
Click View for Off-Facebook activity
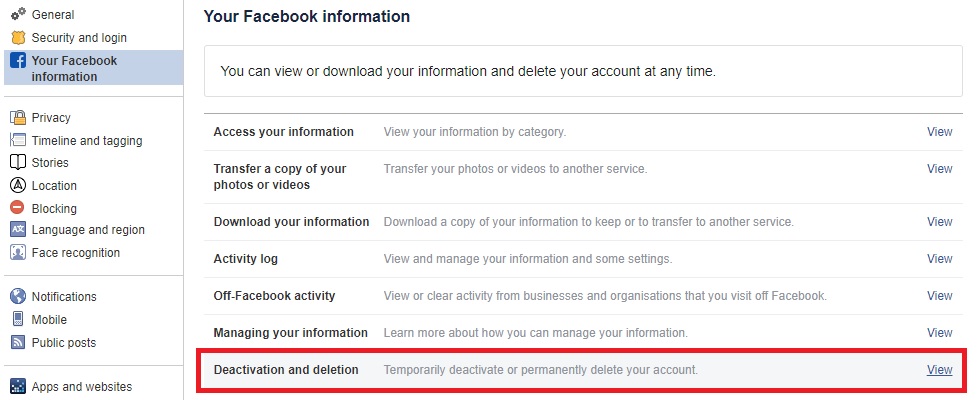click(939, 296)
